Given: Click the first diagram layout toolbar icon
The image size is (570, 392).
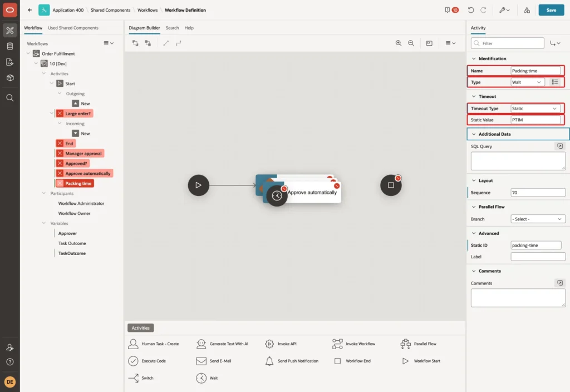Looking at the screenshot, I should tap(135, 43).
